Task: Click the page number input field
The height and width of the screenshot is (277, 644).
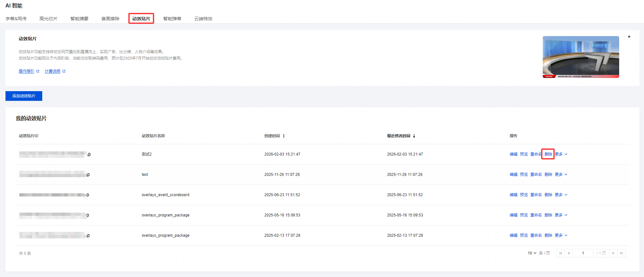Action: 583,253
